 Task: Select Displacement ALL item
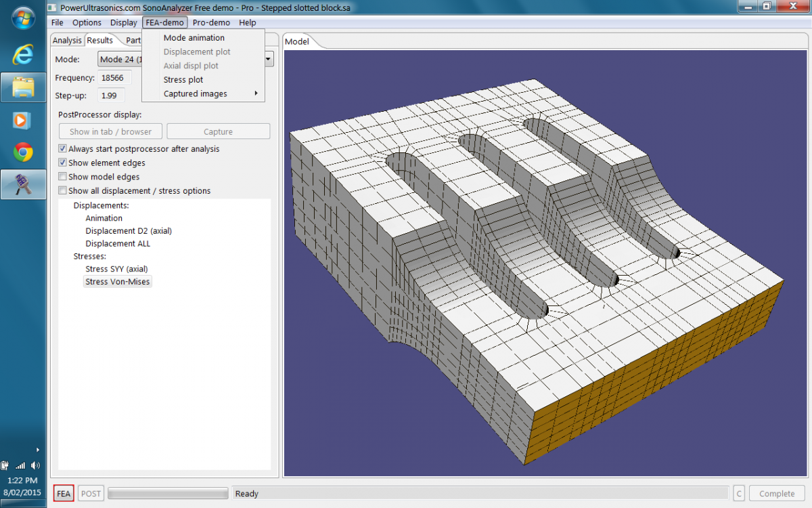[118, 244]
